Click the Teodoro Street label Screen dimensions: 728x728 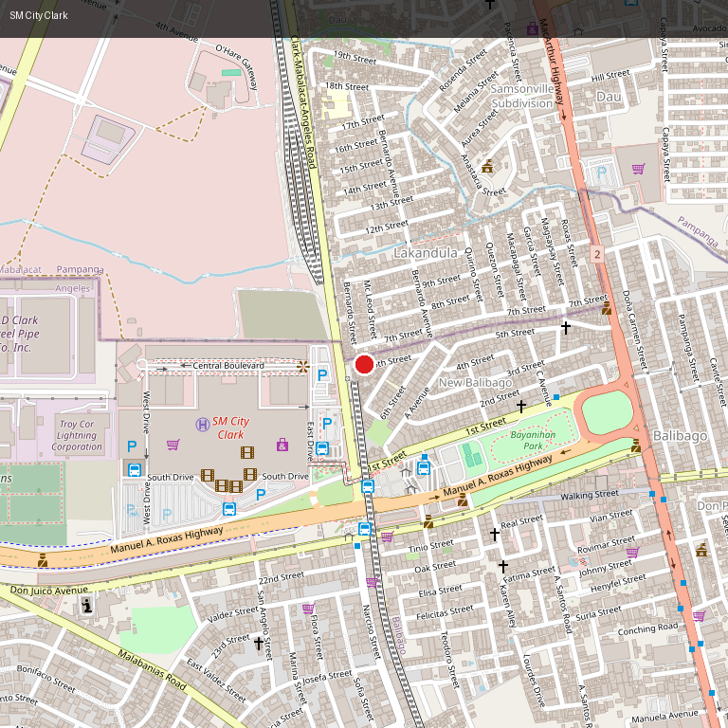click(449, 660)
